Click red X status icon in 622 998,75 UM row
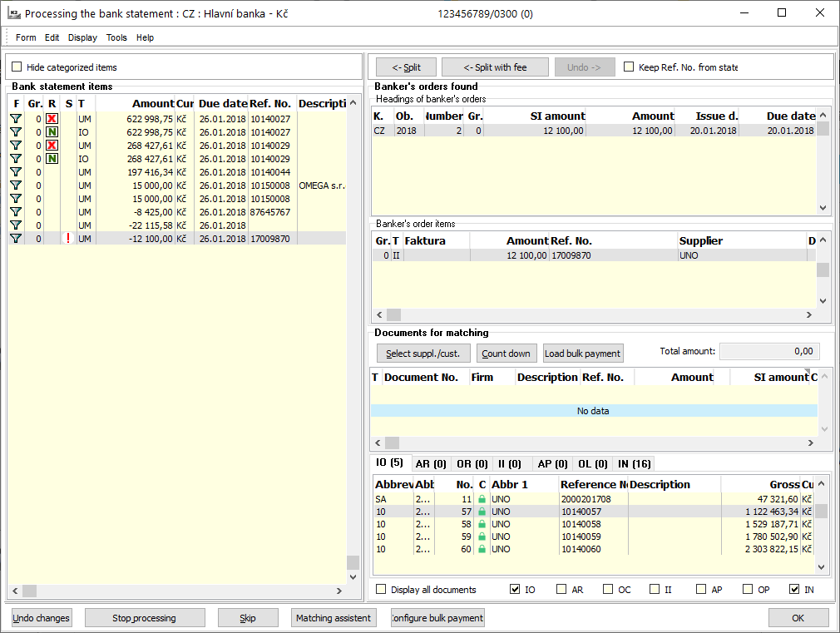The width and height of the screenshot is (840, 633). tap(52, 119)
